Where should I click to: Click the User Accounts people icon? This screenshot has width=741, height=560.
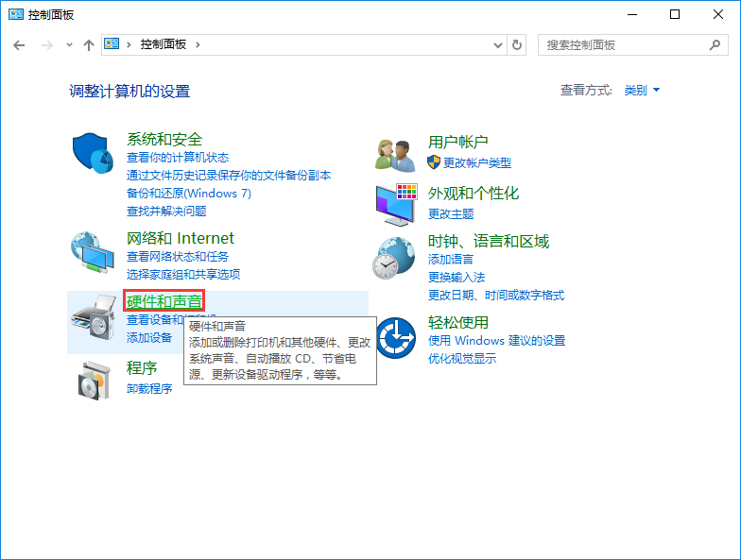point(395,153)
